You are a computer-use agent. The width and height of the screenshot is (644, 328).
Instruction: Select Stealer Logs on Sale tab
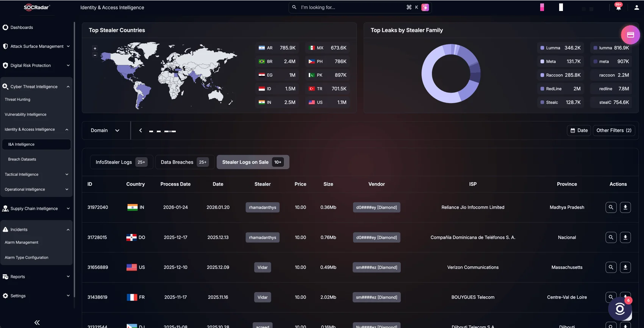click(x=253, y=162)
